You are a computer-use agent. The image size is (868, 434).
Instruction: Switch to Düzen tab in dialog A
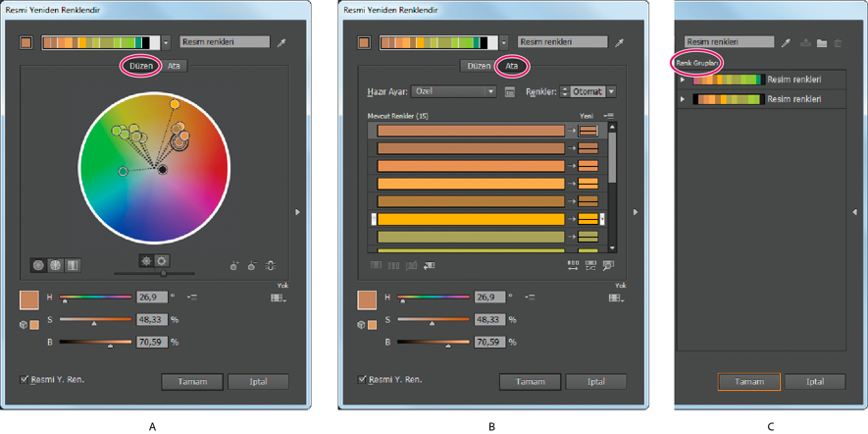(x=141, y=66)
